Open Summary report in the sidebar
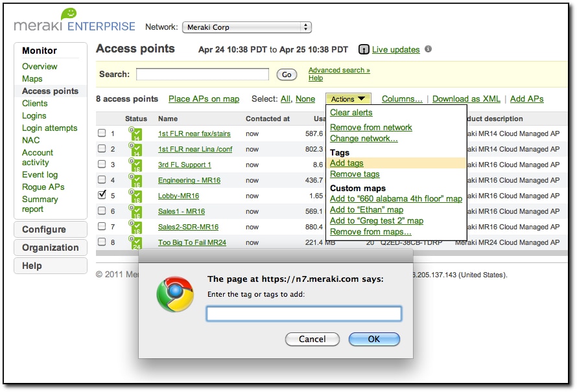 point(40,204)
